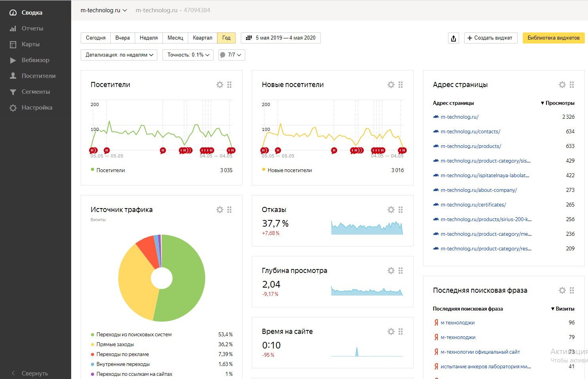Click the counter ID 47094384
The image size is (588, 379).
[x=197, y=10]
